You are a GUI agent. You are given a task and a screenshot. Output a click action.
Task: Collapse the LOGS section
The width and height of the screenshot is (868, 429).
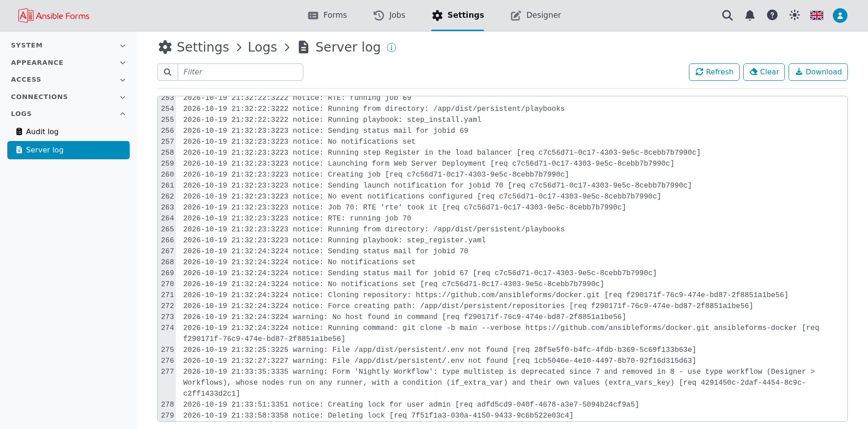point(69,114)
